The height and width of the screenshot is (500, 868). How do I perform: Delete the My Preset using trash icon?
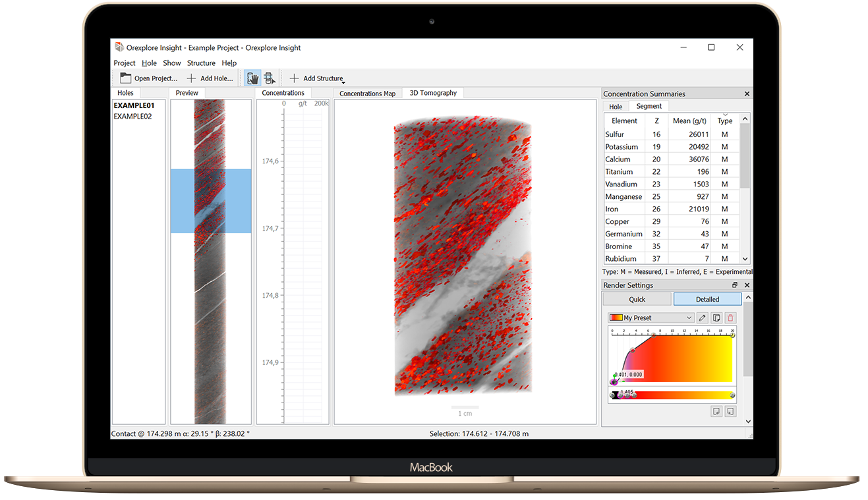click(x=731, y=317)
